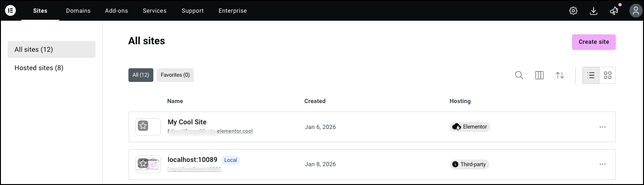Open more options for localhost:10089

tap(603, 164)
